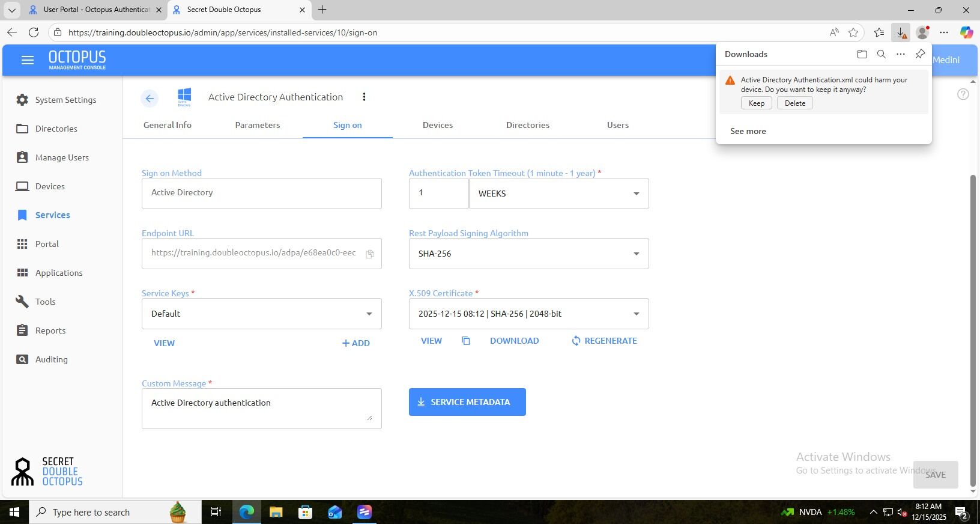The image size is (980, 524).
Task: Open Devices in the left sidebar
Action: 40,186
